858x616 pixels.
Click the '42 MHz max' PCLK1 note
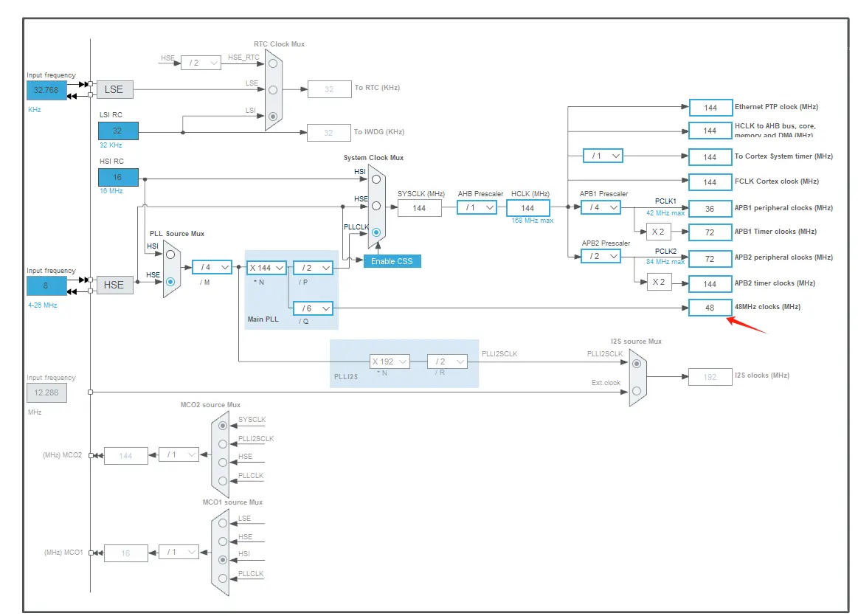pyautogui.click(x=665, y=213)
